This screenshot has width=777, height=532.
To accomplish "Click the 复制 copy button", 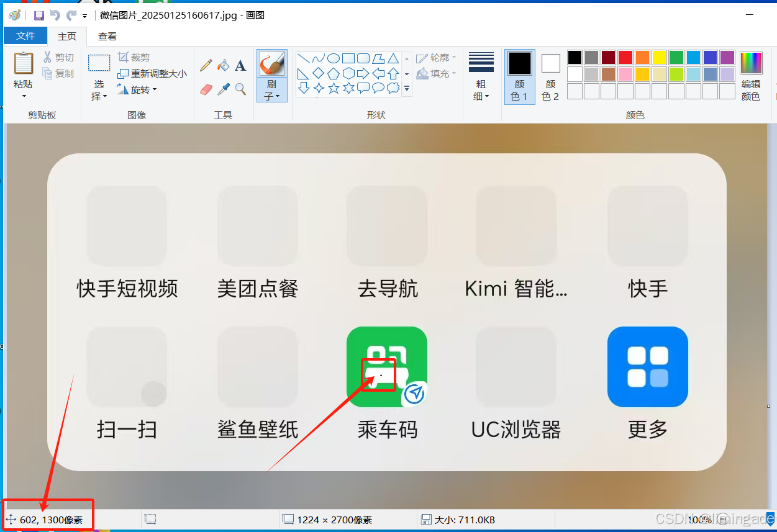I will point(58,73).
